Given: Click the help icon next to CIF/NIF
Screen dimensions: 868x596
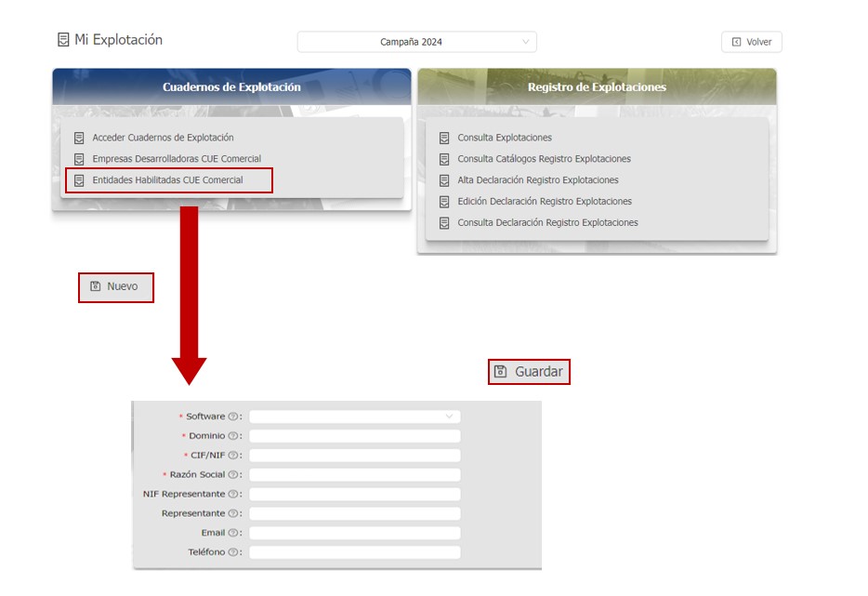Looking at the screenshot, I should (233, 456).
